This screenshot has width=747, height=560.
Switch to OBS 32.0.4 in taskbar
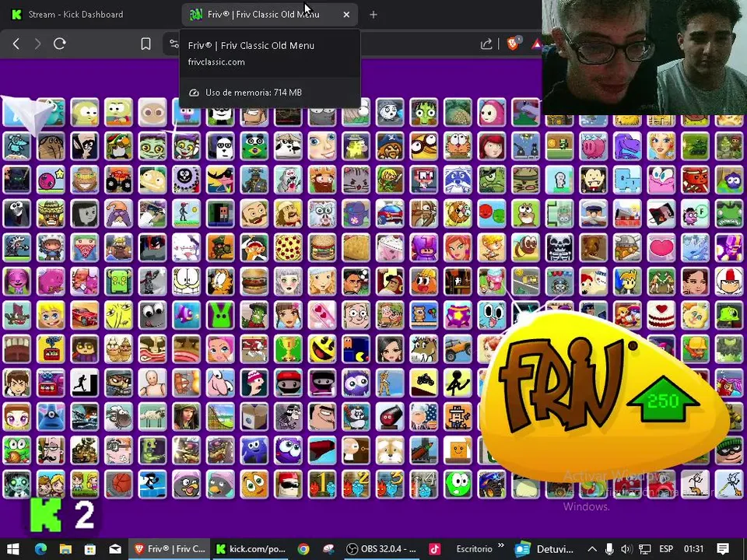pos(381,549)
